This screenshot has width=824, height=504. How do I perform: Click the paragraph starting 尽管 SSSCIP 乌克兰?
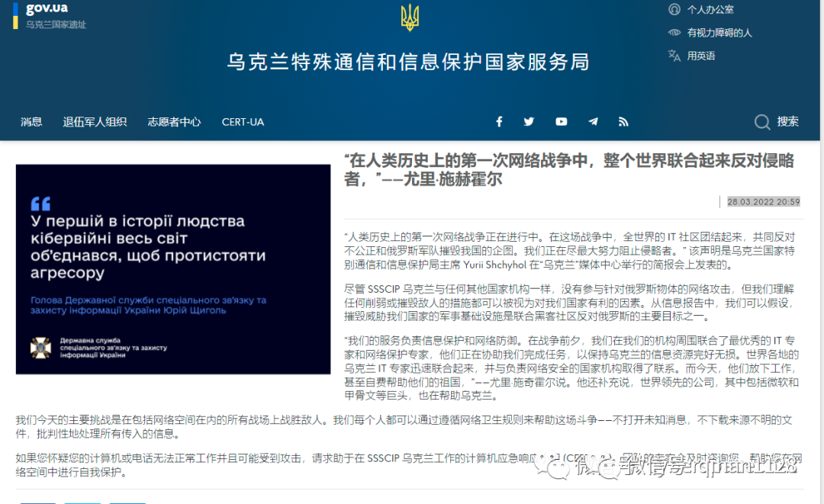click(570, 303)
